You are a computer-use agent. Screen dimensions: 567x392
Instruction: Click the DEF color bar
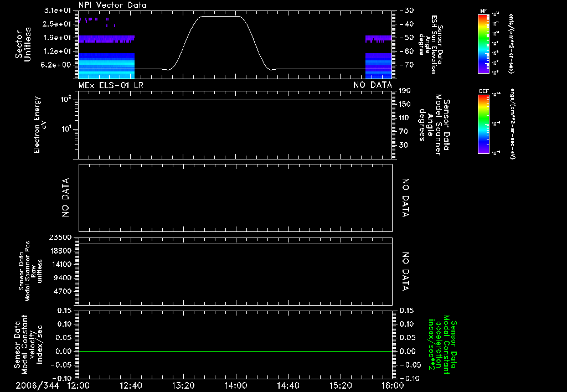click(484, 124)
